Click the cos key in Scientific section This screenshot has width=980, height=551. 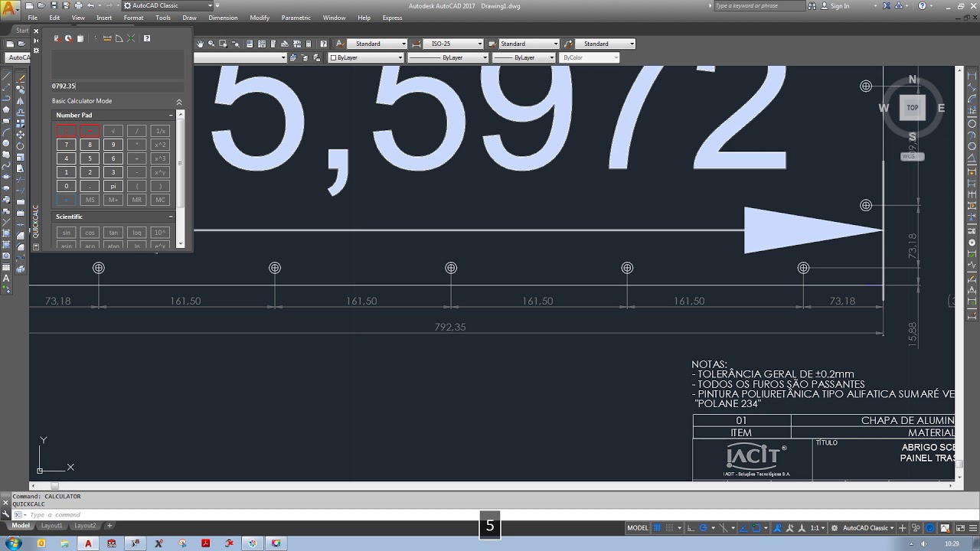(x=90, y=233)
